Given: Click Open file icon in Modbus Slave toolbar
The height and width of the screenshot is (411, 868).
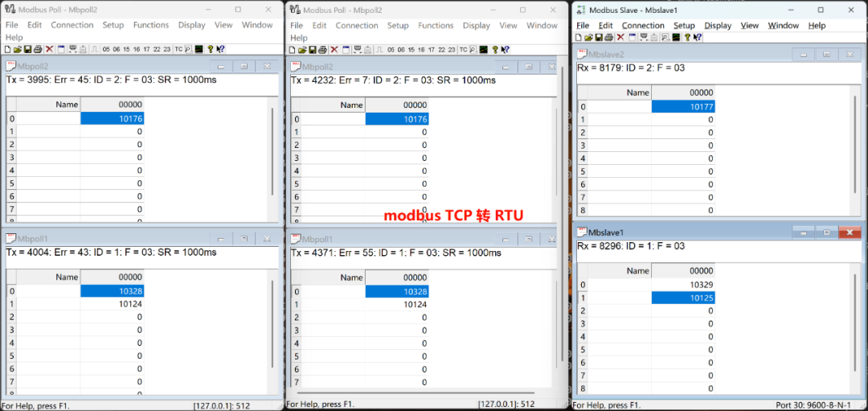Looking at the screenshot, I should (x=588, y=37).
